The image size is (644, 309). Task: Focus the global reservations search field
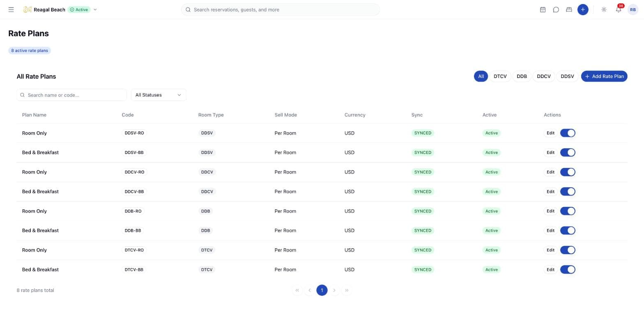(x=281, y=9)
